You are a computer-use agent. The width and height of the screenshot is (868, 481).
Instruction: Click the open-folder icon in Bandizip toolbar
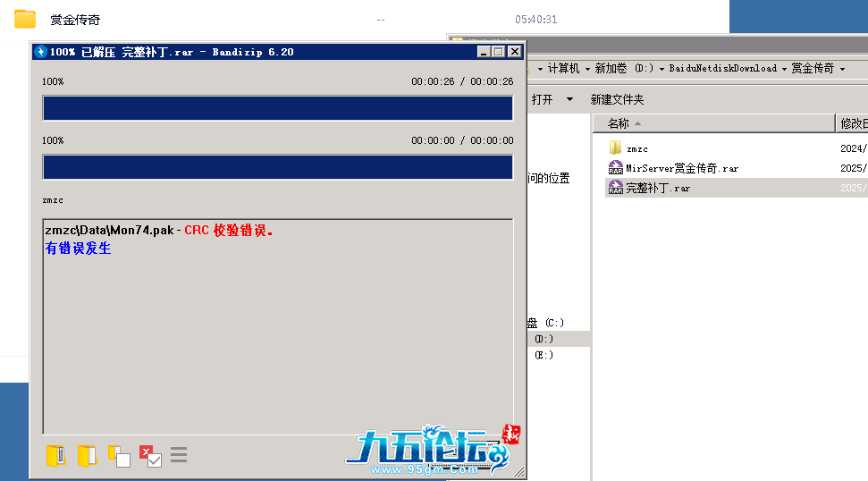pos(87,456)
